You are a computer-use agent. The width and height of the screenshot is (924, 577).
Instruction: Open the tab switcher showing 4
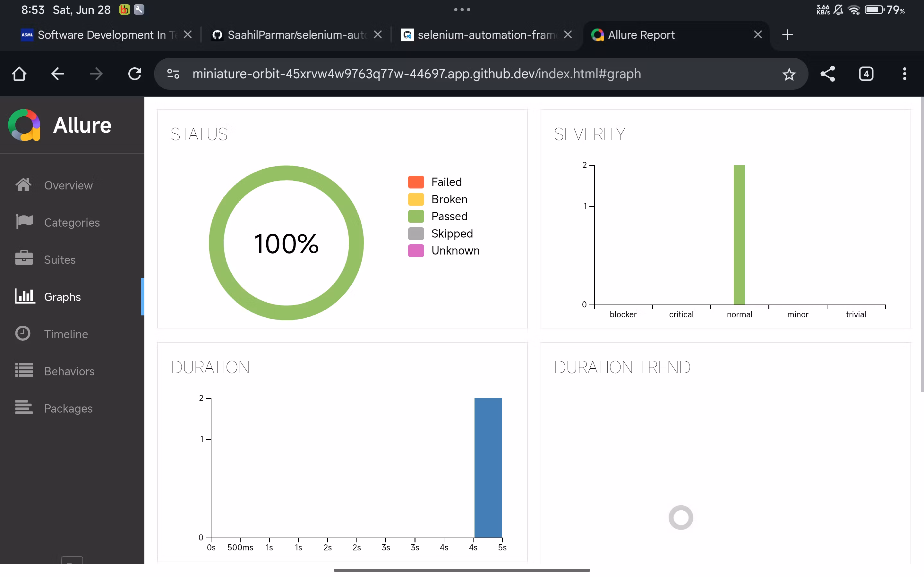click(866, 74)
